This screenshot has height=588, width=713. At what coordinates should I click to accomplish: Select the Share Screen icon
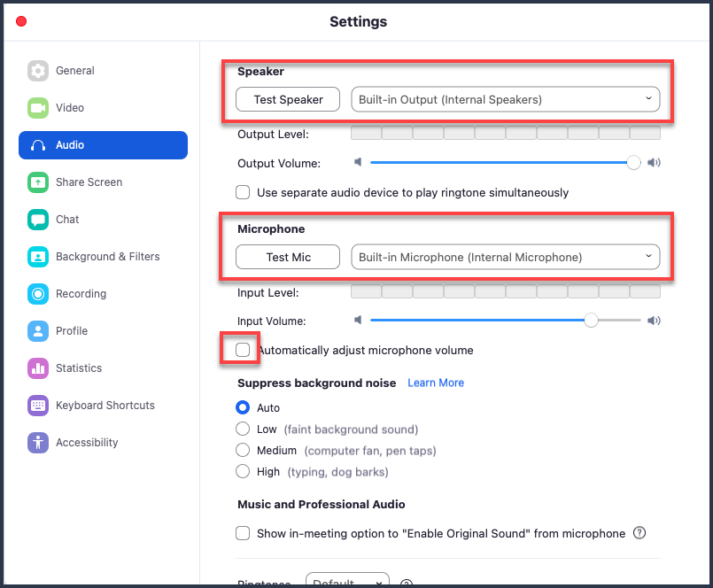[38, 182]
